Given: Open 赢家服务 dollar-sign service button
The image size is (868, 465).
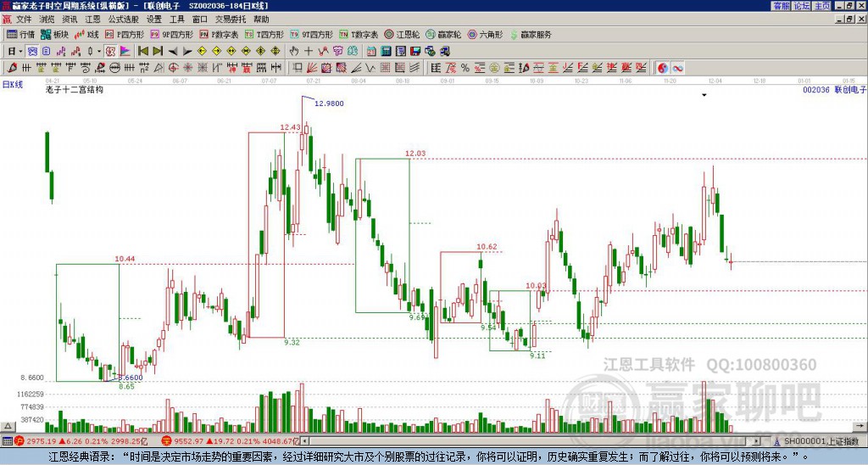Looking at the screenshot, I should (x=531, y=34).
